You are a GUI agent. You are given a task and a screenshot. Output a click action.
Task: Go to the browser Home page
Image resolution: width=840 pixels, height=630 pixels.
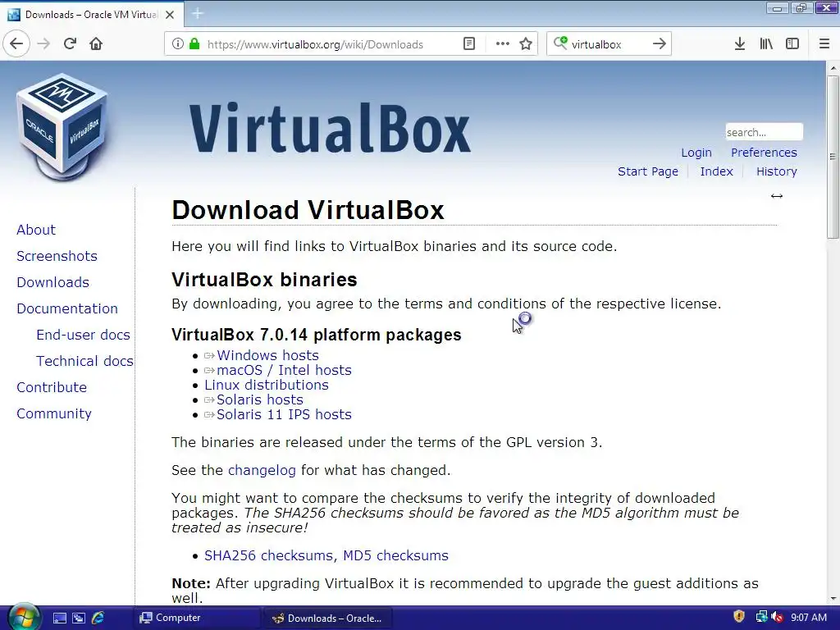point(96,44)
